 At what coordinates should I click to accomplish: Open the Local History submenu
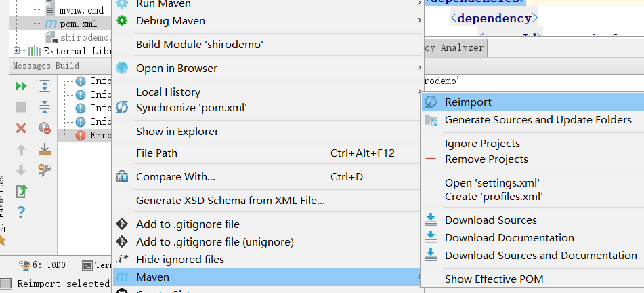click(168, 92)
